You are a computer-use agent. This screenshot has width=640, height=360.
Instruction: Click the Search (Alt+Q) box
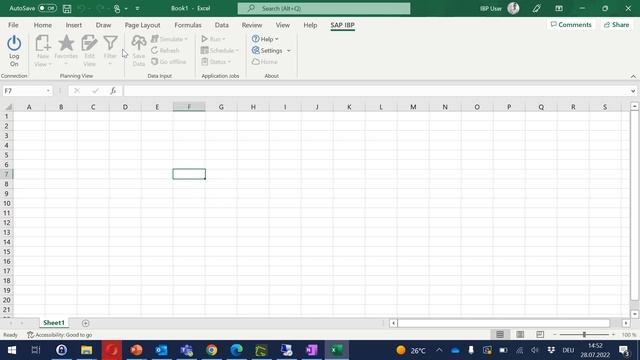coord(324,8)
